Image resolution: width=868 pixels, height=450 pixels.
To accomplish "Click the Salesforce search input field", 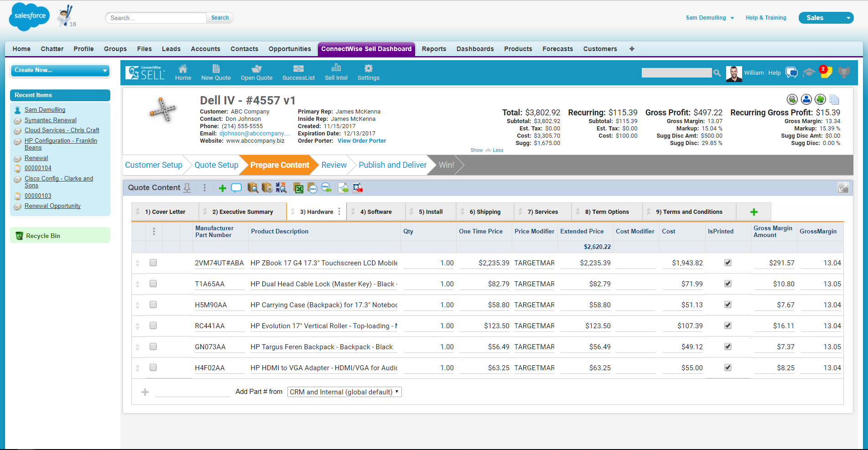I will click(x=156, y=18).
